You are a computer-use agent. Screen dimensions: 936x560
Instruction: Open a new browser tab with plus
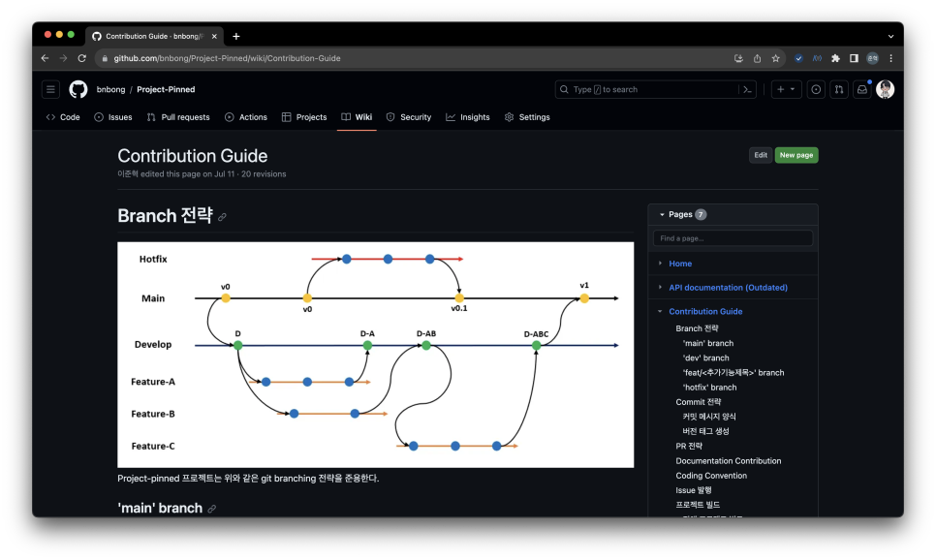pyautogui.click(x=236, y=37)
